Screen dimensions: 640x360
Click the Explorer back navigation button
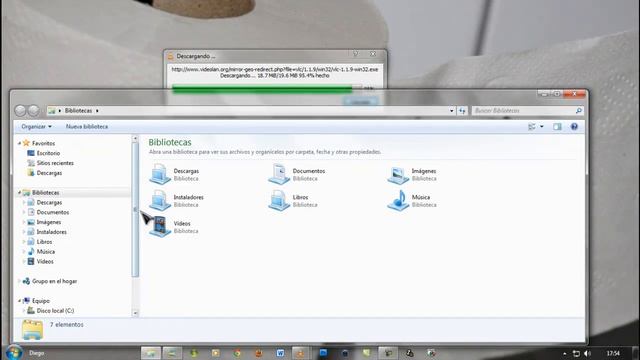(x=20, y=110)
